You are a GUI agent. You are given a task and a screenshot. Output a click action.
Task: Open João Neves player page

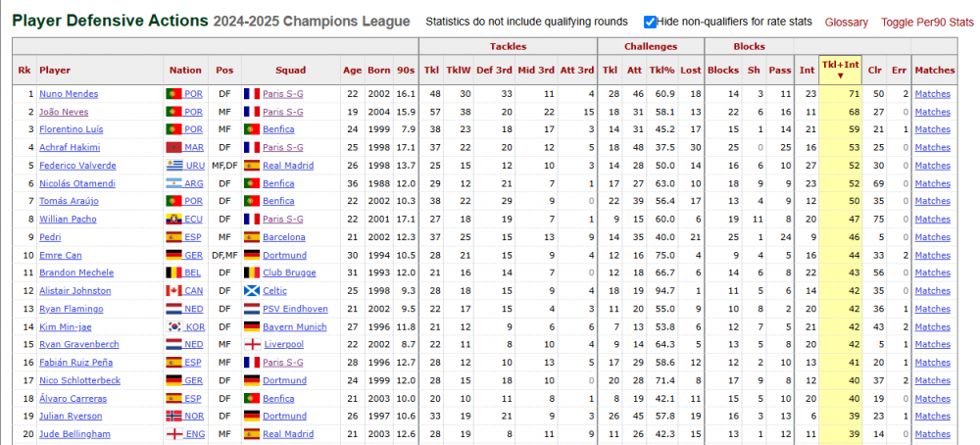(64, 112)
